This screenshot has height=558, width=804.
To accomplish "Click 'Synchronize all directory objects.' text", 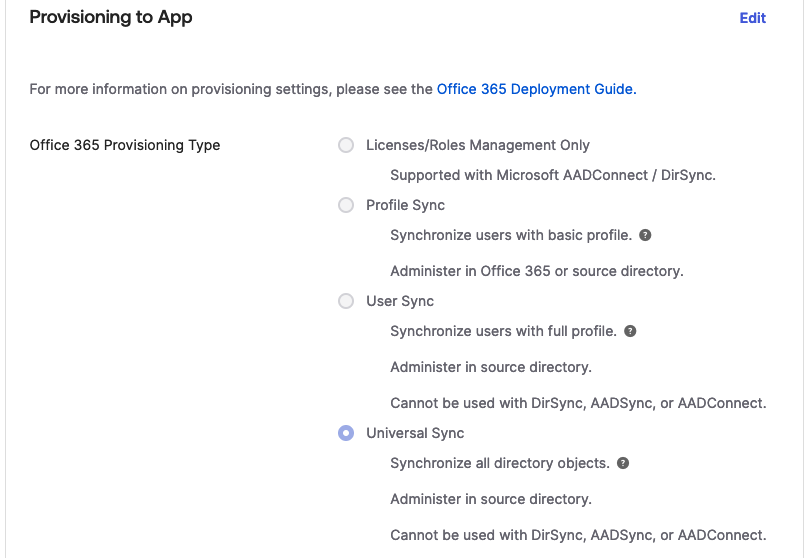I will 500,463.
